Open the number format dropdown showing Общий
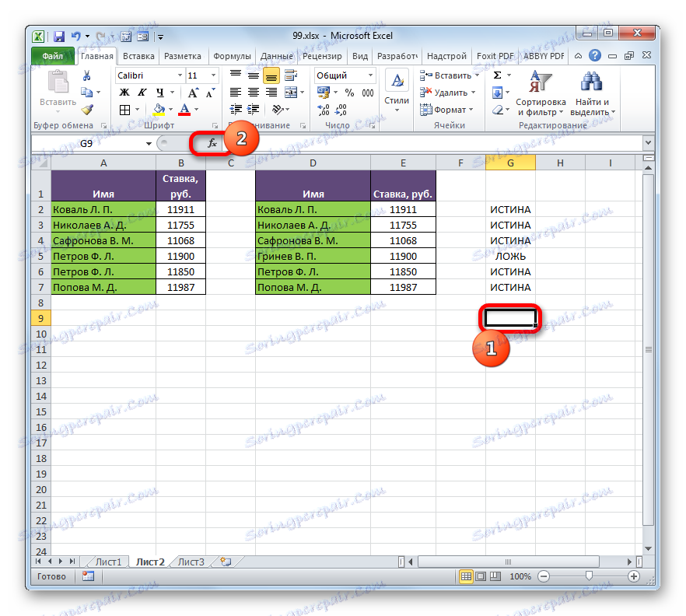Viewport: 686px width, 616px height. [x=370, y=75]
